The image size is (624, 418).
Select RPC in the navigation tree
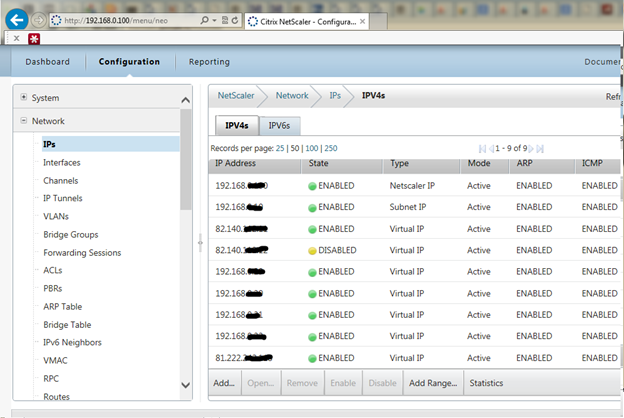pyautogui.click(x=51, y=379)
